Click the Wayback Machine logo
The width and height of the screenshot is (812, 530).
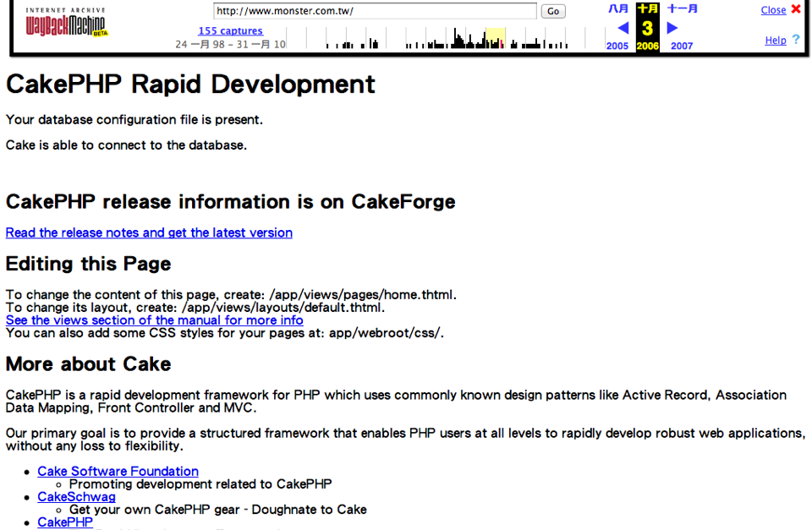(66, 22)
